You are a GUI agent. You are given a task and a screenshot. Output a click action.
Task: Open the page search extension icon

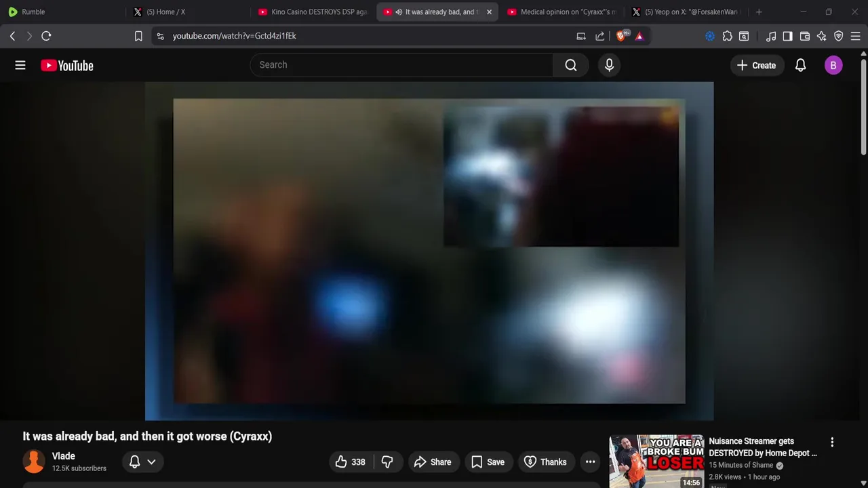point(744,36)
